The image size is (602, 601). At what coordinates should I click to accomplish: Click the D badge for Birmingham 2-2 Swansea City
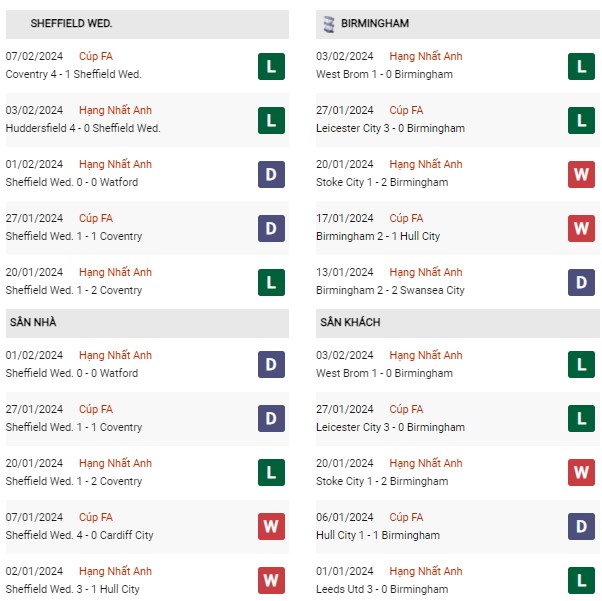pyautogui.click(x=581, y=283)
